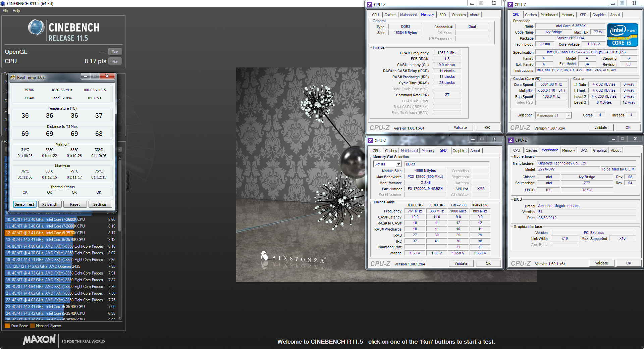644x349 pixels.
Task: Click the CPU-Z icon in the Mainboard window title bar
Action: pos(511,140)
